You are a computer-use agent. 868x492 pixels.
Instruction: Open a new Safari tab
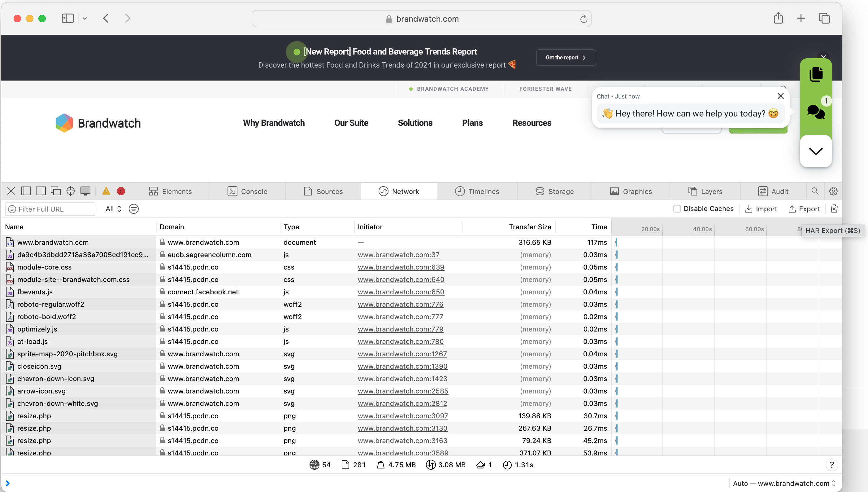[x=801, y=18]
